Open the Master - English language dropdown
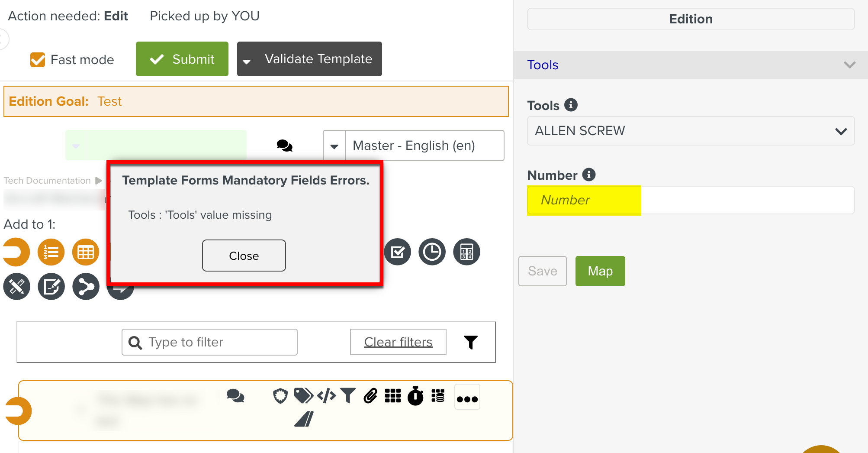 [334, 146]
